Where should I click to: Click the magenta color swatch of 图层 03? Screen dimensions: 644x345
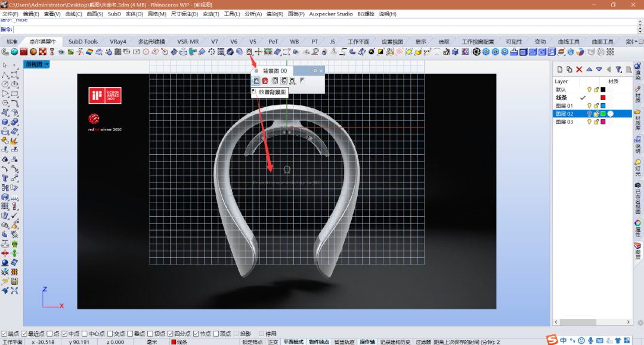point(603,122)
